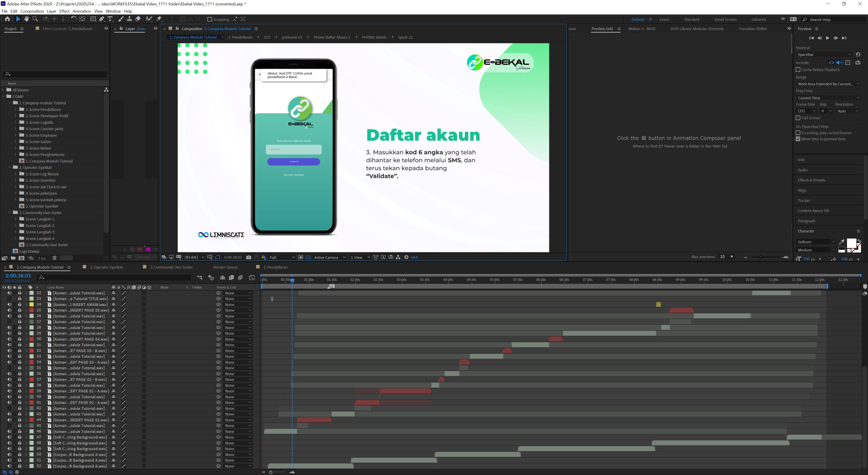Open the Effects & Presets panel
Screen dimensions: 868x475
[811, 180]
